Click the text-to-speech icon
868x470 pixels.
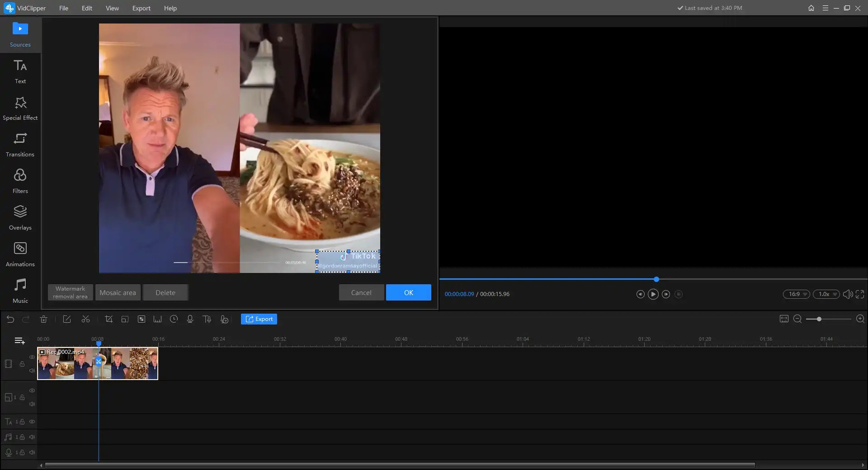coord(207,319)
